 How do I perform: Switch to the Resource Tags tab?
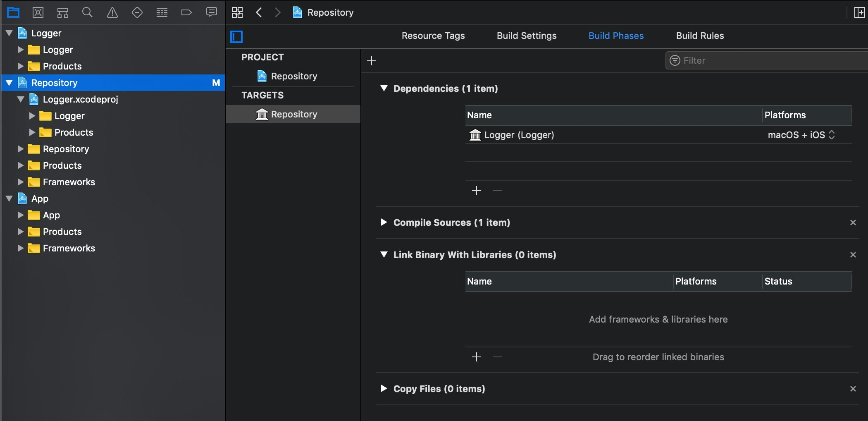point(433,36)
